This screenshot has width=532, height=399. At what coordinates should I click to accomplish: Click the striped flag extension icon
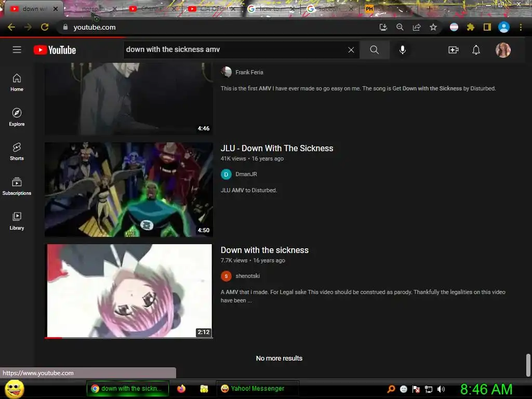click(454, 27)
